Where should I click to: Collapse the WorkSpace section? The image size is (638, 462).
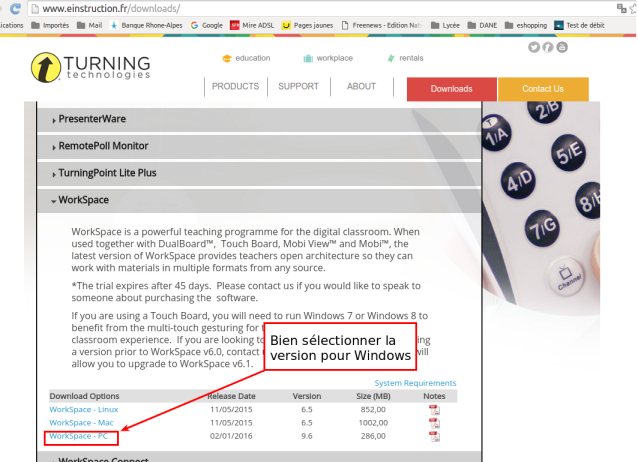259,200
